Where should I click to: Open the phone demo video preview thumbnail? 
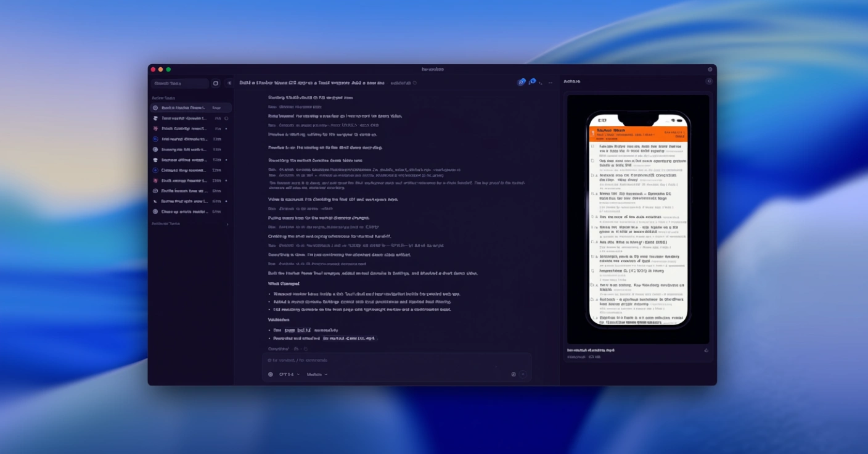[x=638, y=220]
